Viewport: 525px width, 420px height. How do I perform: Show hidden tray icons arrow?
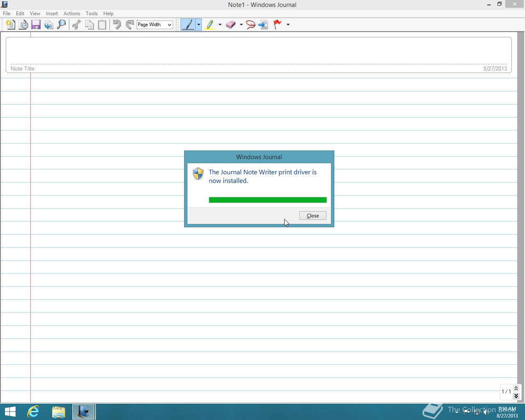click(x=457, y=412)
